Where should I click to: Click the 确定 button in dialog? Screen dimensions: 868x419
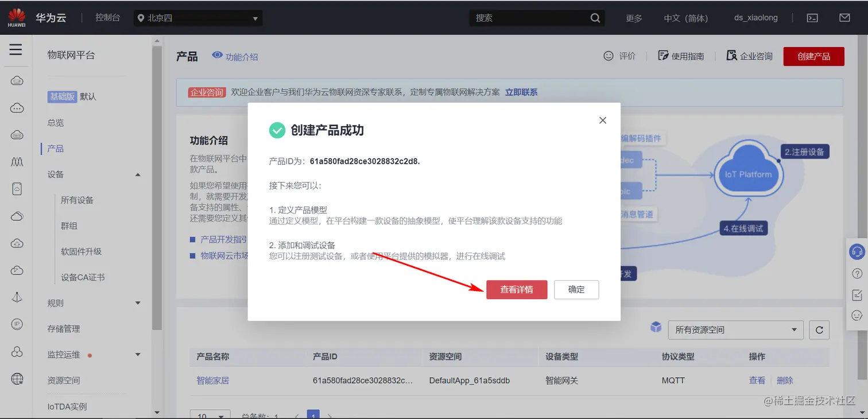click(576, 290)
